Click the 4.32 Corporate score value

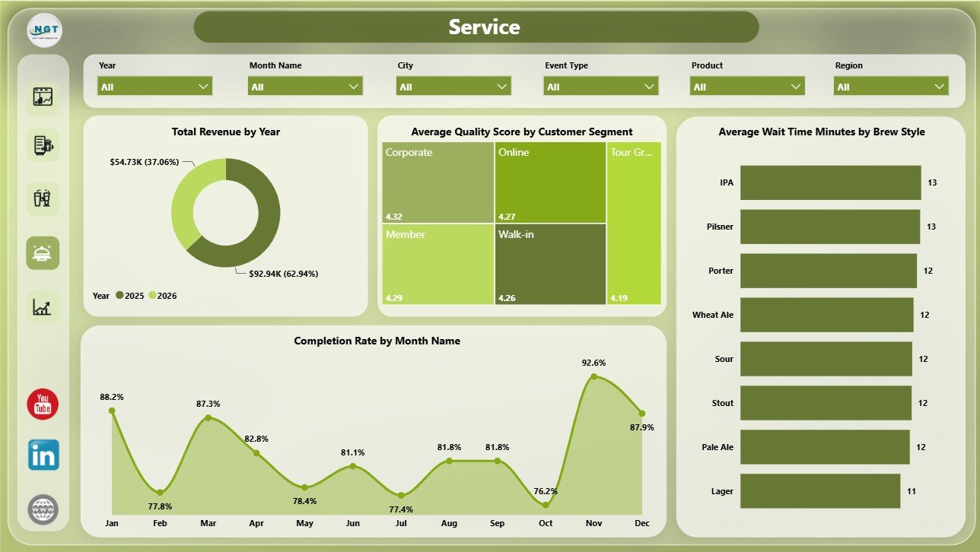tap(394, 215)
